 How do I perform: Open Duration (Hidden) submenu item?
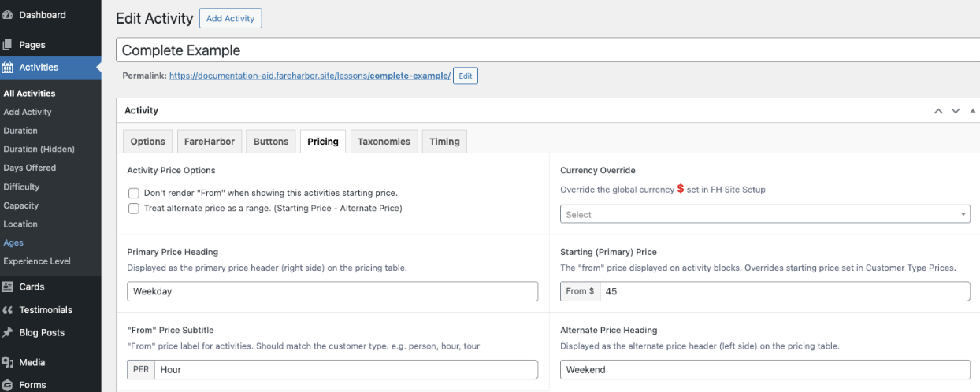coord(39,150)
